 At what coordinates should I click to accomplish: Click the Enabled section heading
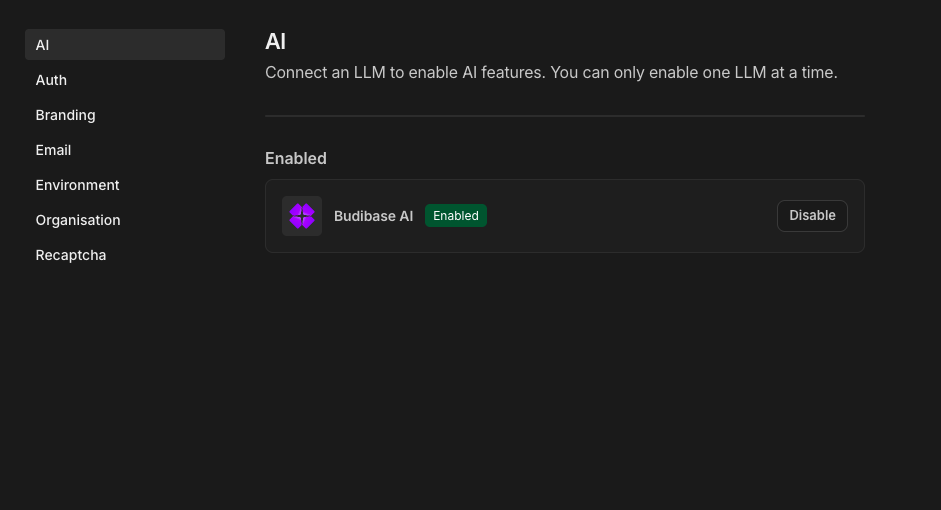tap(296, 158)
